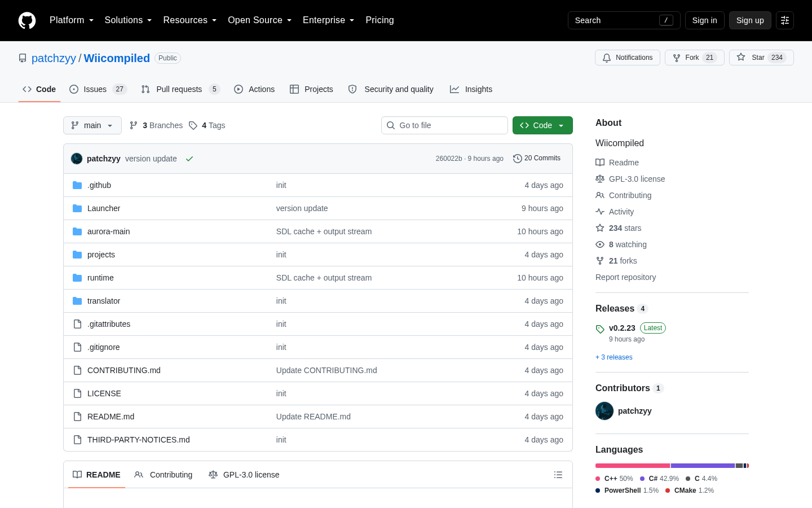View the green commit status checkmark

189,159
